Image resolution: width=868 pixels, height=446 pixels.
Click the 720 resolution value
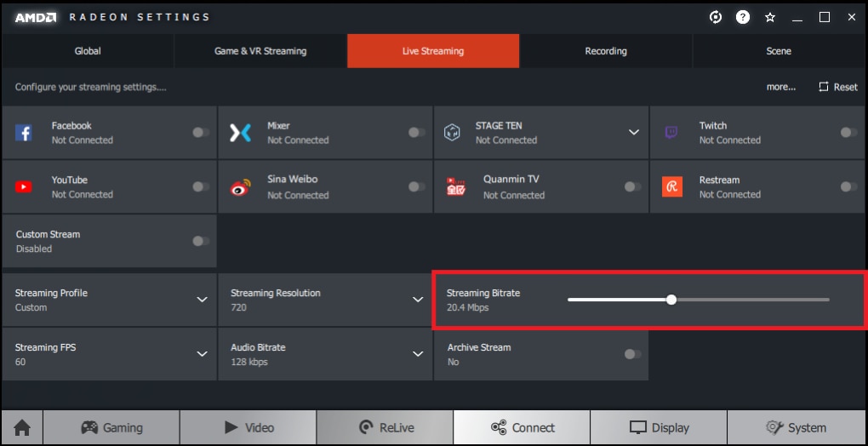pos(238,307)
